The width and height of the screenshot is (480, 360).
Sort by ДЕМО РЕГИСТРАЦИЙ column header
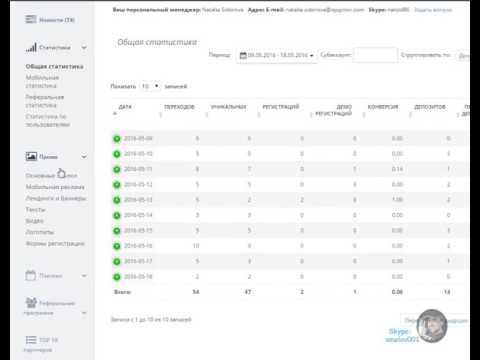333,110
